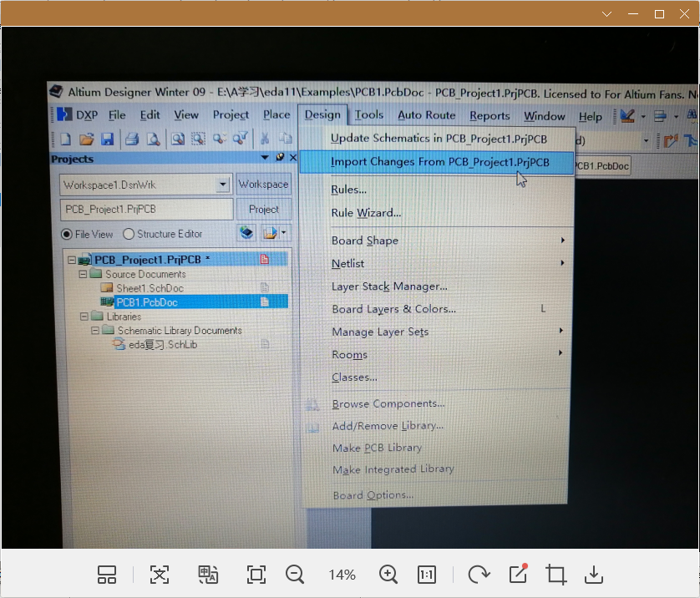Click the ruler and pencil icon
This screenshot has width=700, height=598.
627,116
